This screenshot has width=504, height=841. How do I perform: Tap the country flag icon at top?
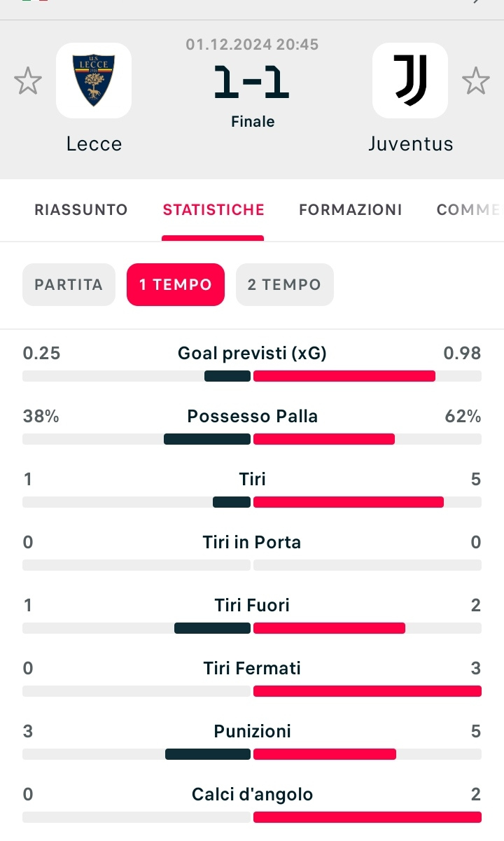[x=35, y=2]
